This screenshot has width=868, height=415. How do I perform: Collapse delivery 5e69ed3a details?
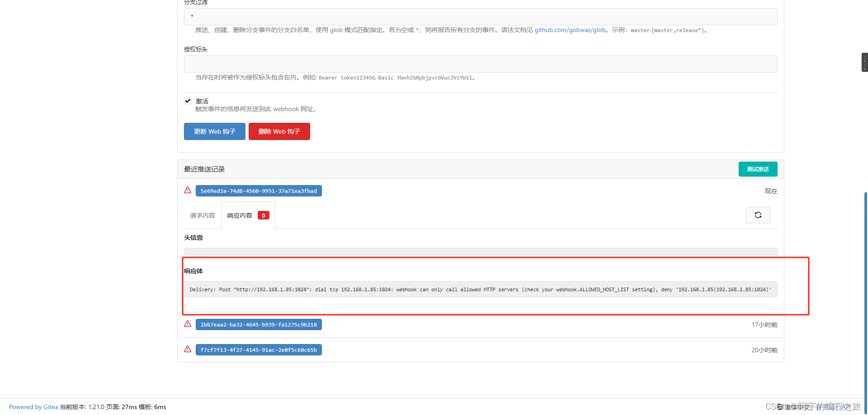point(258,191)
